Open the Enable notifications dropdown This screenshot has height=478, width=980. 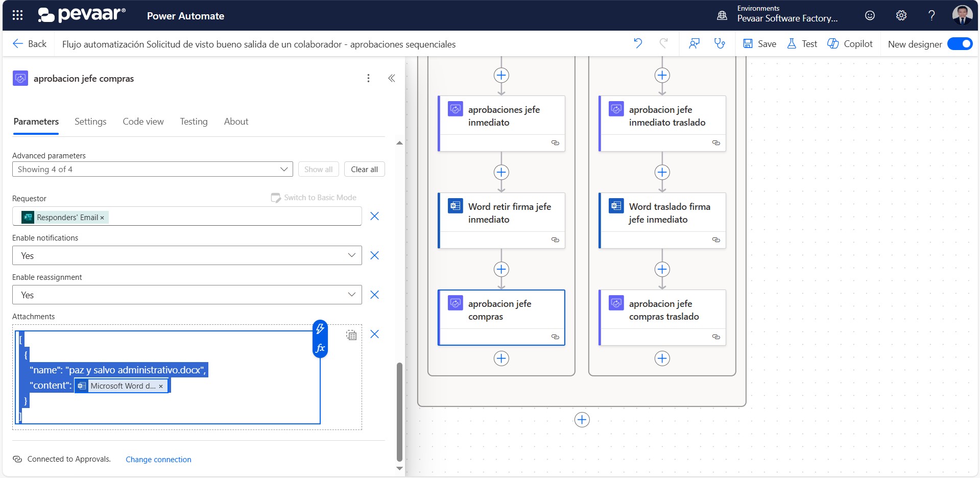pyautogui.click(x=187, y=255)
